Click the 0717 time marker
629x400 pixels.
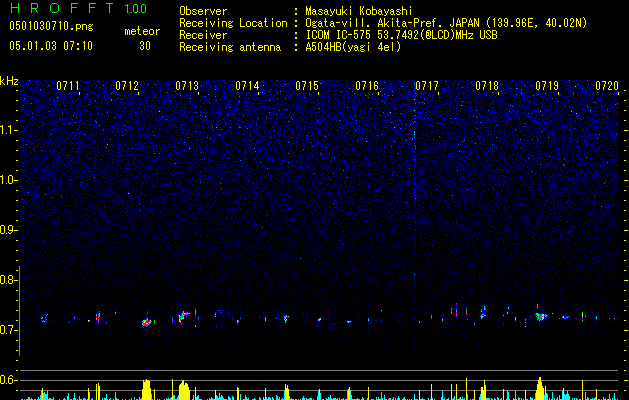427,86
